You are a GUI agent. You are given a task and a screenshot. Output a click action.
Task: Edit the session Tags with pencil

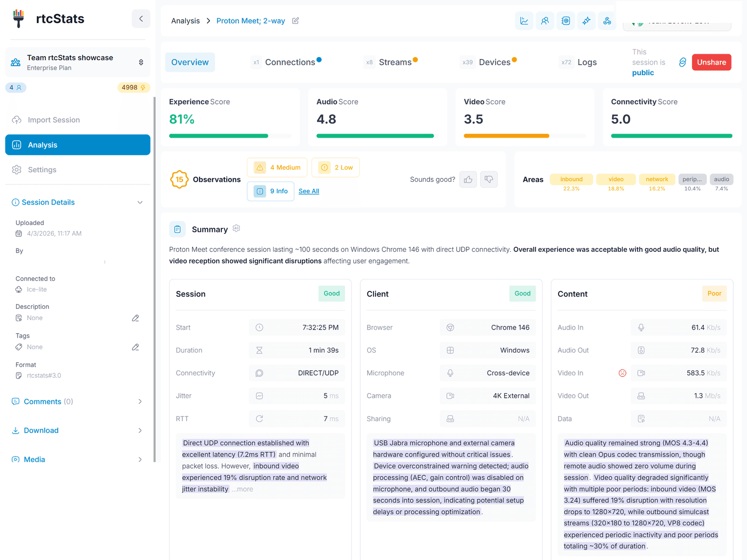[x=136, y=347]
